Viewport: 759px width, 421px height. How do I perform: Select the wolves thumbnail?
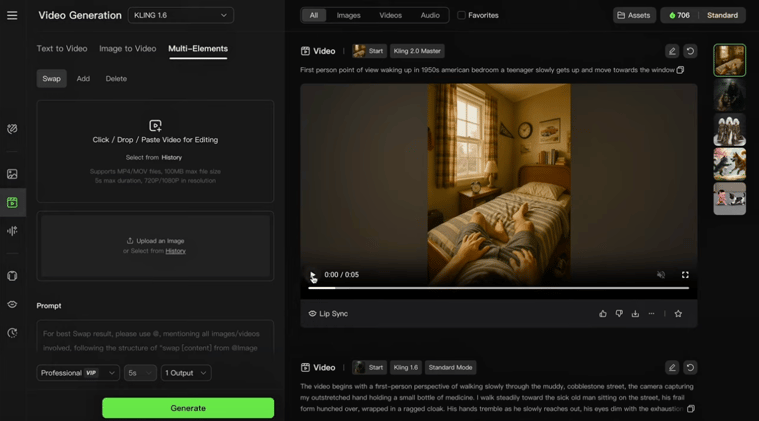[729, 165]
